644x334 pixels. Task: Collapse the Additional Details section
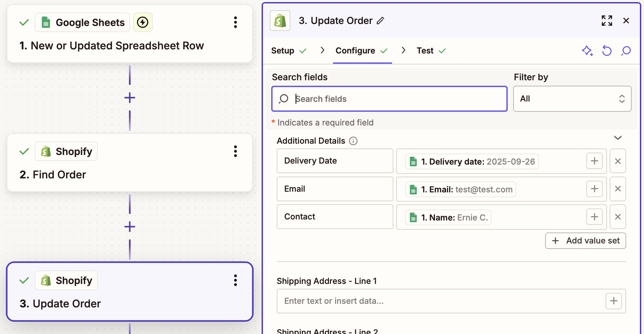click(x=618, y=138)
